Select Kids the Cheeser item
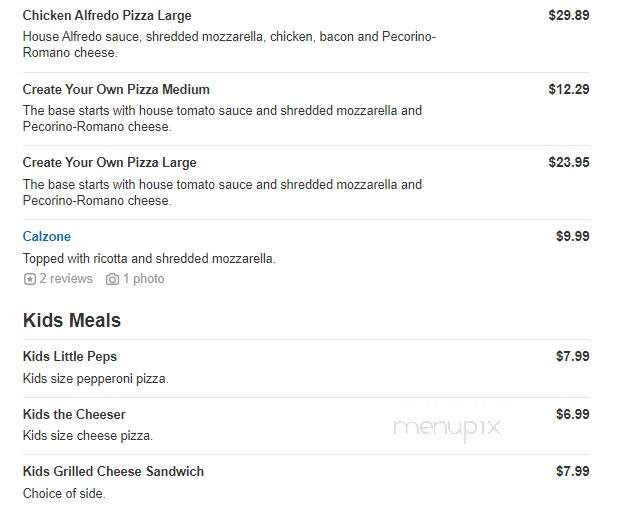The height and width of the screenshot is (510, 626). pos(74,415)
